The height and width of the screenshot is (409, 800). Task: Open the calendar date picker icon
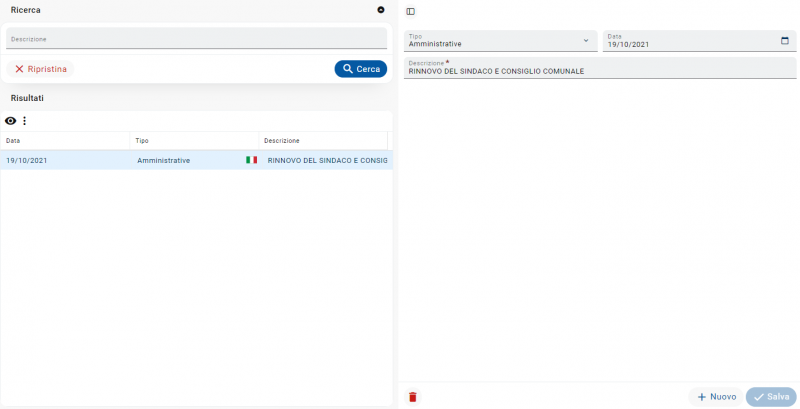point(785,41)
